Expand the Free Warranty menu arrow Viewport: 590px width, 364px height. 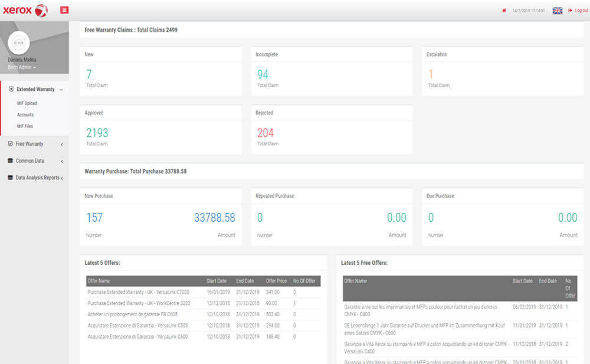pos(62,144)
